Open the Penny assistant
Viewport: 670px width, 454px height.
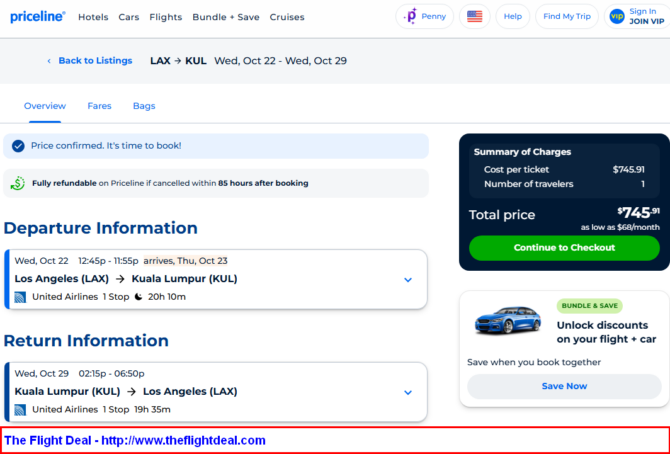[x=424, y=17]
